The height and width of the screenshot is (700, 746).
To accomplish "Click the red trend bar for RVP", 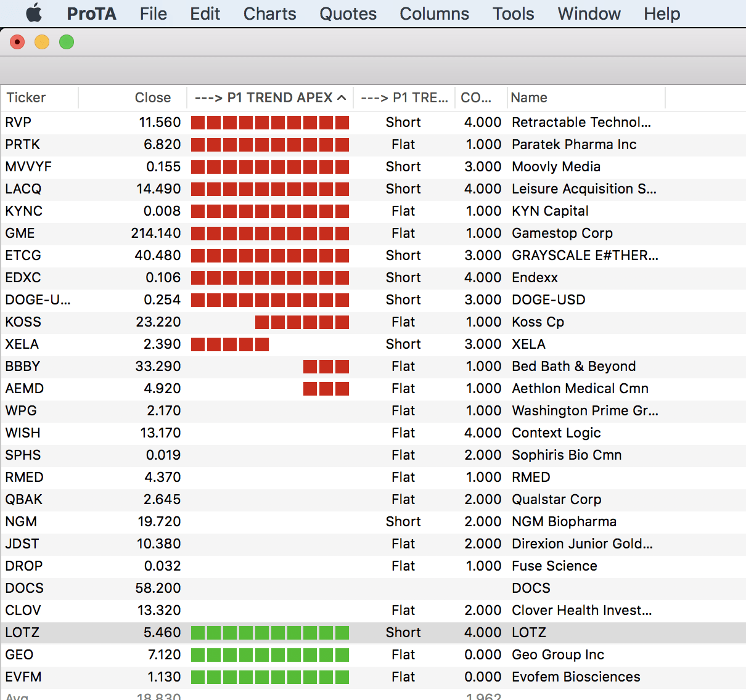I will [x=270, y=122].
